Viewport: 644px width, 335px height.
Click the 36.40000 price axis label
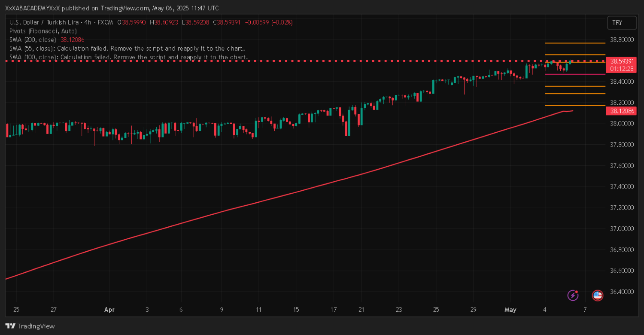coord(621,292)
